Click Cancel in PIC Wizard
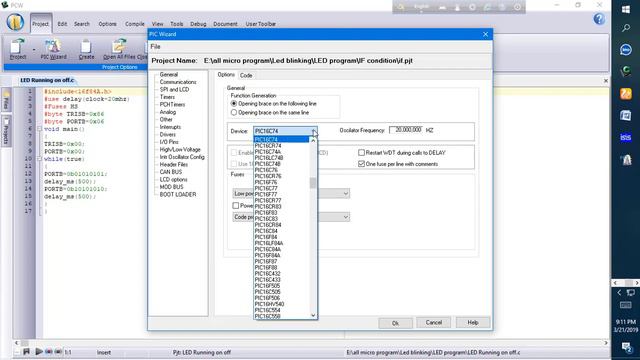The width and height of the screenshot is (640, 360). (433, 322)
